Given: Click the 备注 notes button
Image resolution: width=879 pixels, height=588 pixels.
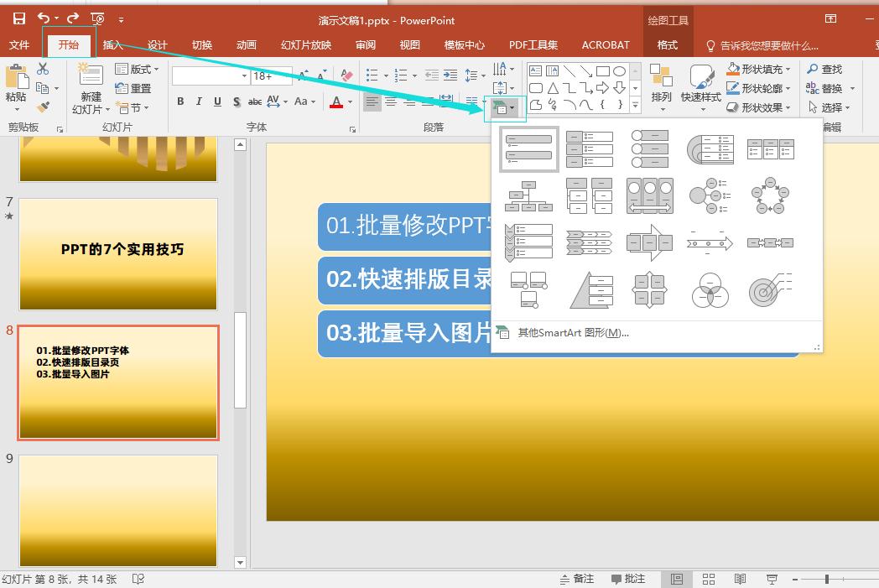Looking at the screenshot, I should point(576,579).
